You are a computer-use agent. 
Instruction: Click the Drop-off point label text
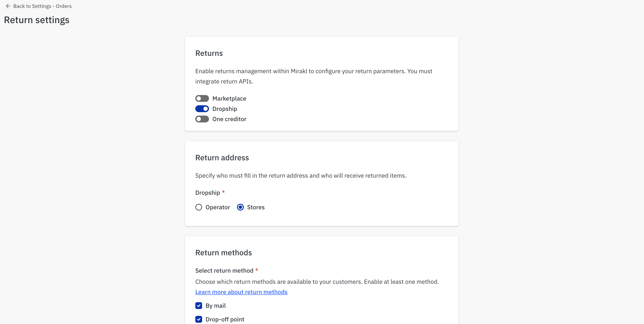point(225,319)
